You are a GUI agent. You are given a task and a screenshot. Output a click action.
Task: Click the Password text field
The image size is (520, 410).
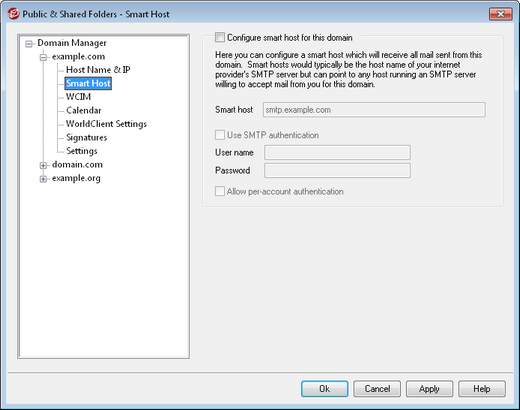tap(337, 170)
